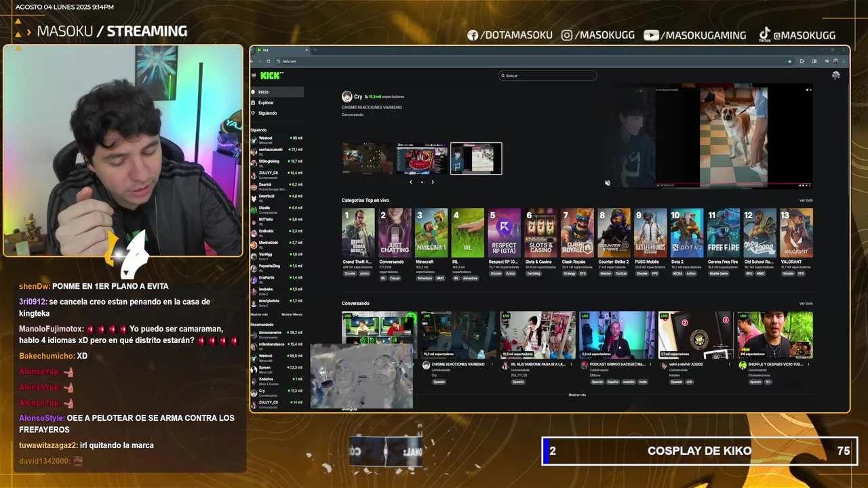Open the PUBG Mobile category card
This screenshot has width=868, height=488.
(651, 233)
